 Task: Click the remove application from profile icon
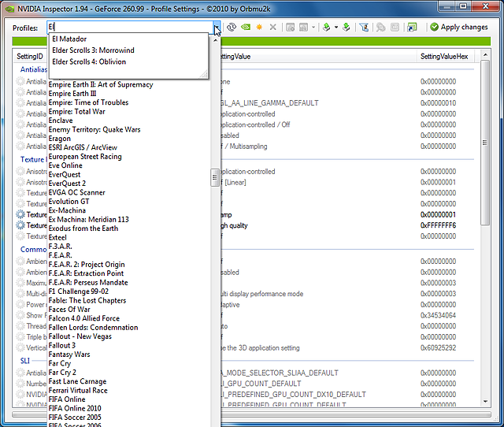[303, 28]
